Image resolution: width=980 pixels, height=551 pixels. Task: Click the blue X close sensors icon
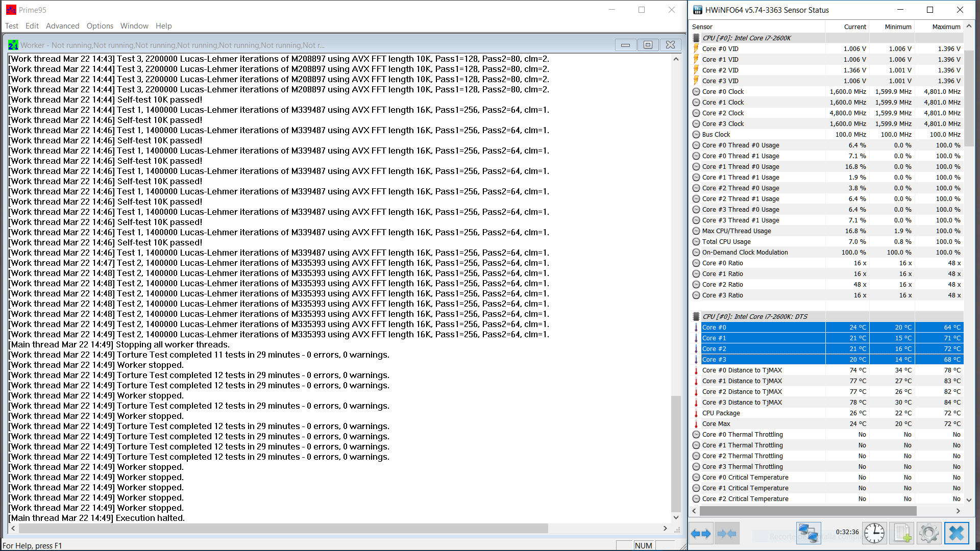(956, 534)
